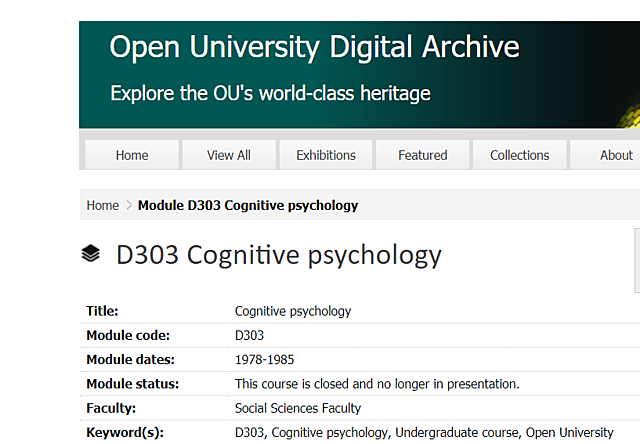Click the Title label
The image size is (640, 444).
[x=102, y=311]
